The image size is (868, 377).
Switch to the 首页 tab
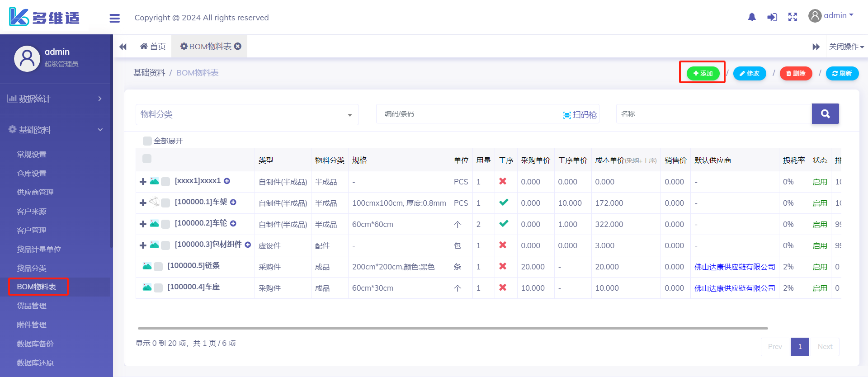[153, 46]
